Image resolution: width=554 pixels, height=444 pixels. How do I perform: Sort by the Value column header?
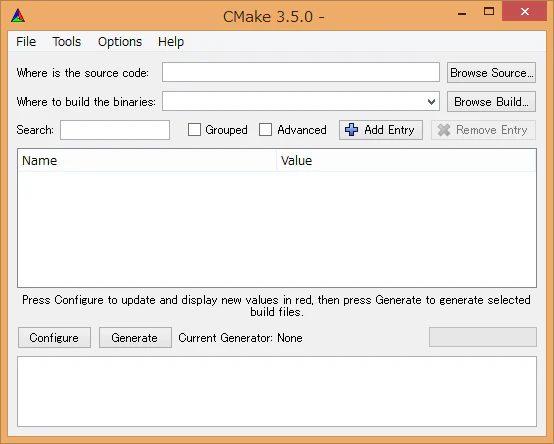click(406, 161)
